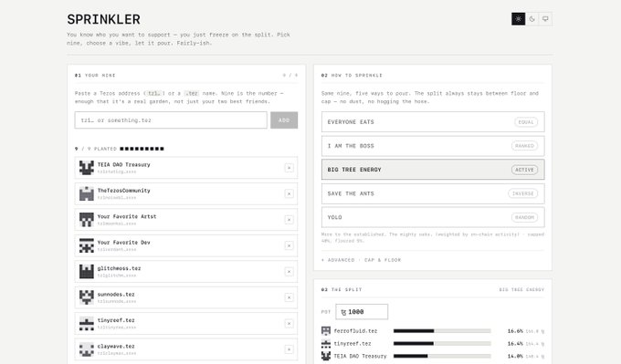Focus the Tezos address input field
The width and height of the screenshot is (621, 364).
tap(171, 120)
